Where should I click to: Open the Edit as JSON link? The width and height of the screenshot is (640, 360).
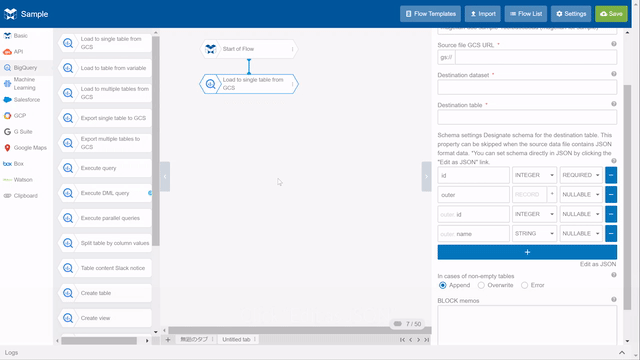(598, 264)
